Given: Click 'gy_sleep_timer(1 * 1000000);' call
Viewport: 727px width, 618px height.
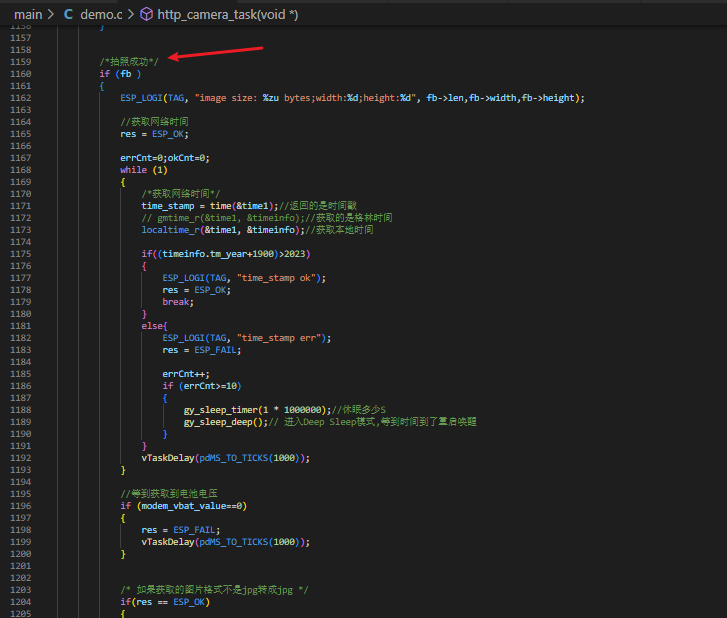Looking at the screenshot, I should point(257,410).
